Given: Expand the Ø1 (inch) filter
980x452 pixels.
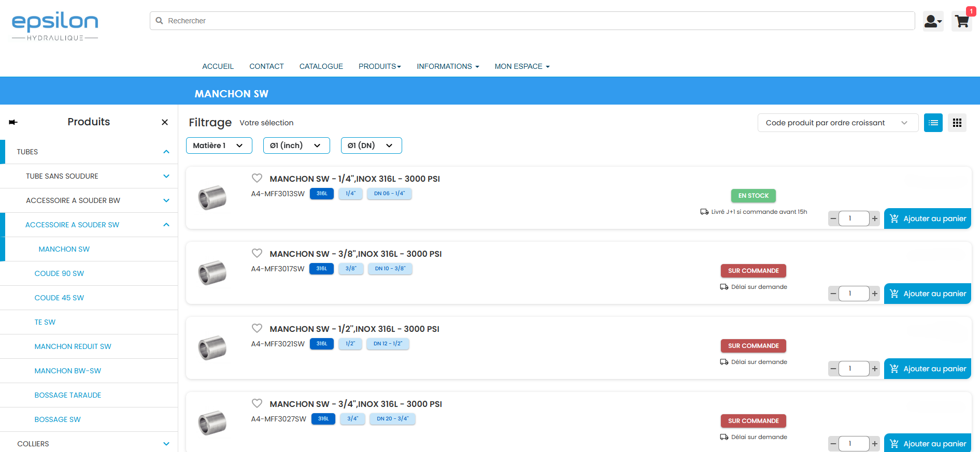Looking at the screenshot, I should [x=296, y=145].
